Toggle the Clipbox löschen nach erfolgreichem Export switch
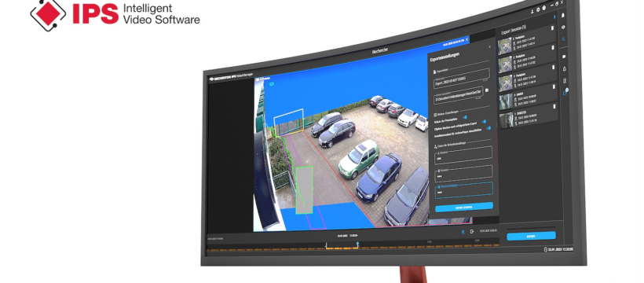 (484, 122)
